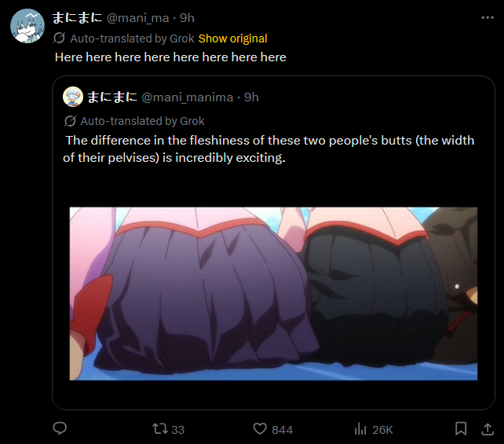The image size is (504, 444).
Task: Click the Grok translation icon on the main post
Action: [60, 39]
